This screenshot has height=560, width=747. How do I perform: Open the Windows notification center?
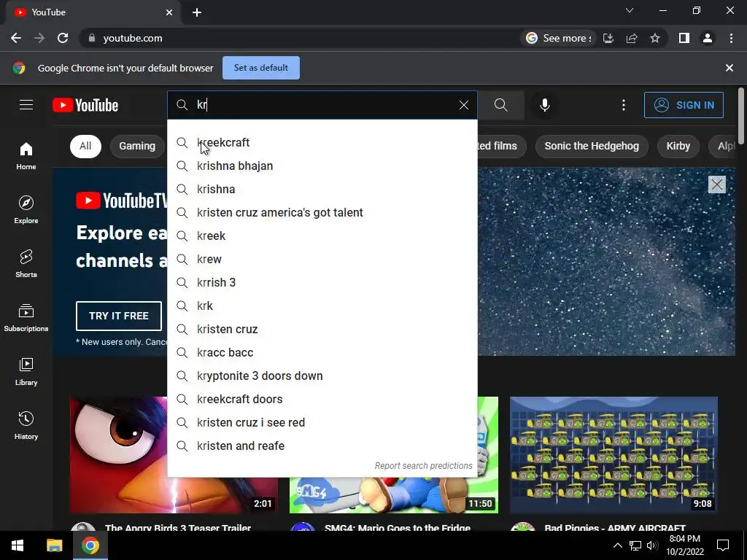[723, 545]
